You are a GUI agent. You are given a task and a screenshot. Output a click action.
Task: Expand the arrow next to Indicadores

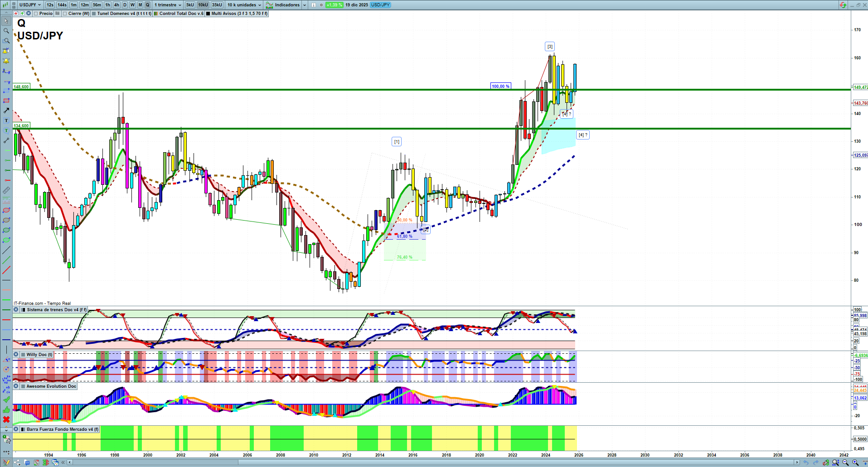point(305,5)
